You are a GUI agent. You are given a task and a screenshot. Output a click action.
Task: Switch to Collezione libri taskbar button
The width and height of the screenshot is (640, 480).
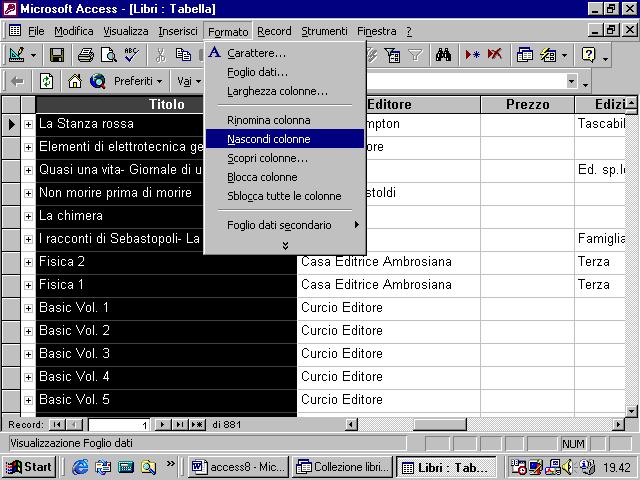click(343, 467)
